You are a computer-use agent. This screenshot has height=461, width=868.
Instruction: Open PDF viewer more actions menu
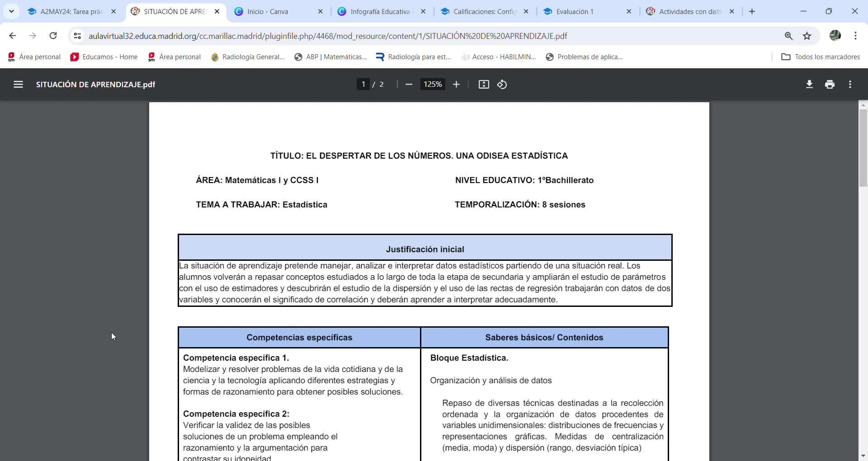[850, 85]
